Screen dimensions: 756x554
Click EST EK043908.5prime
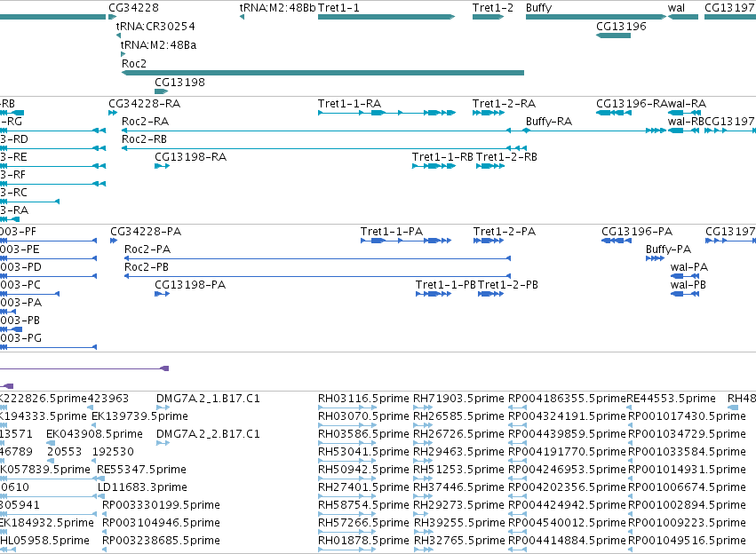[x=94, y=434]
